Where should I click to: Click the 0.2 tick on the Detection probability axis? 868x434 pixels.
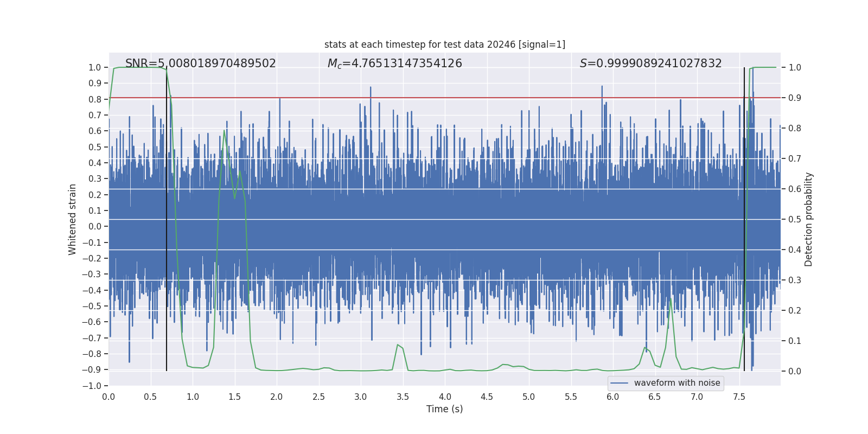[x=795, y=311]
